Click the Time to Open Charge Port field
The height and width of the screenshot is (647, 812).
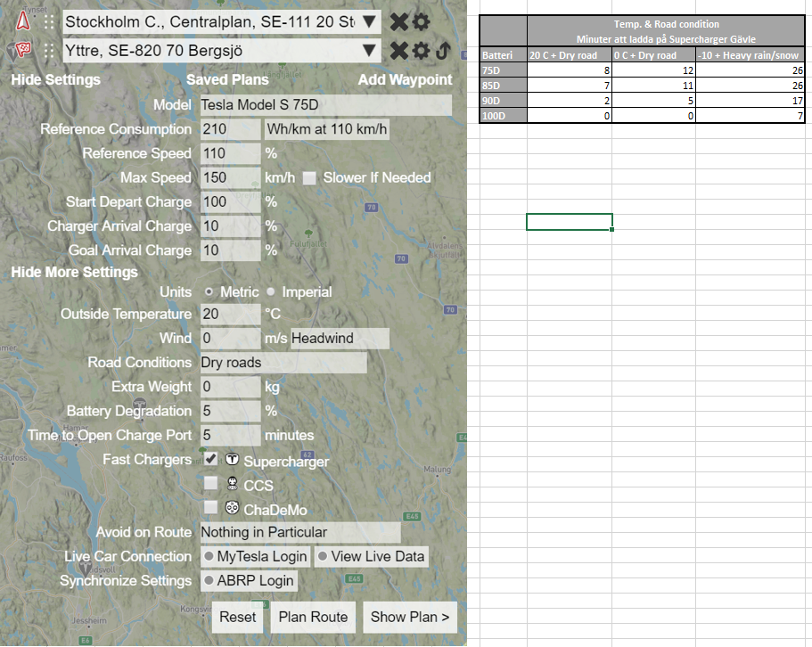(x=231, y=436)
